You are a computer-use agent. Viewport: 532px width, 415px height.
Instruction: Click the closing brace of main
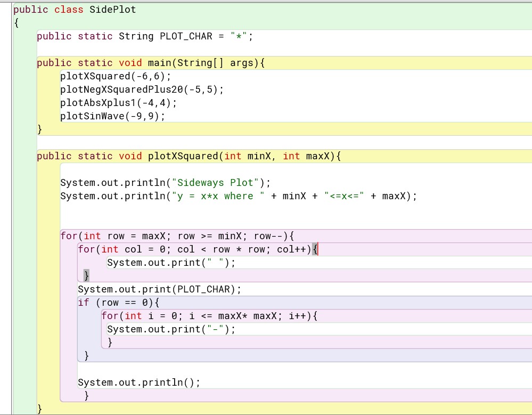(39, 128)
